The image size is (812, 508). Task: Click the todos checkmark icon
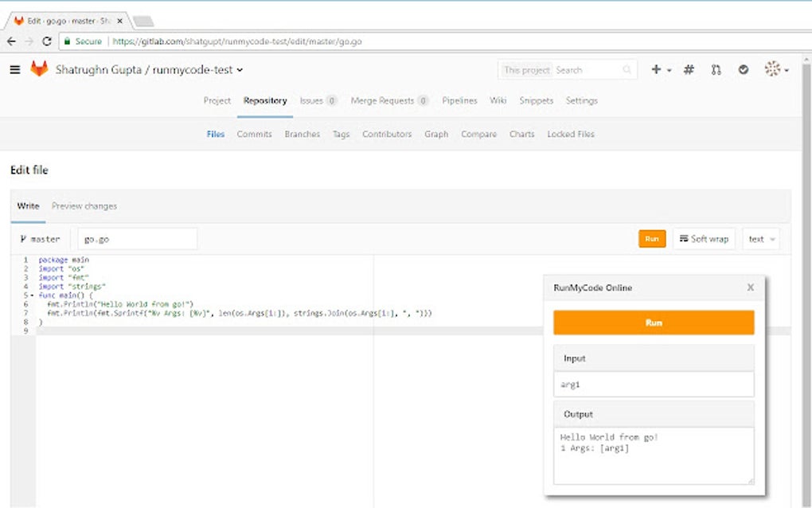[743, 70]
